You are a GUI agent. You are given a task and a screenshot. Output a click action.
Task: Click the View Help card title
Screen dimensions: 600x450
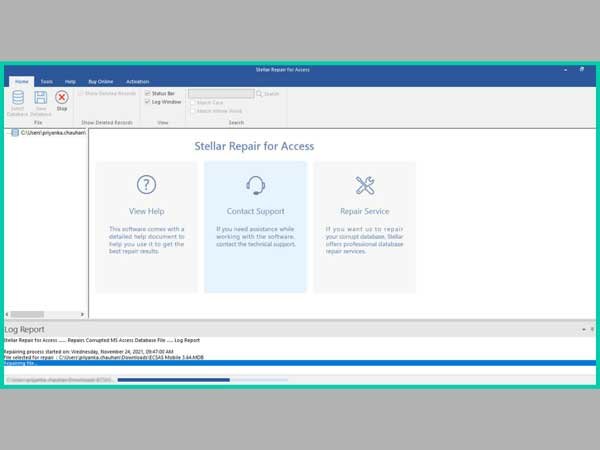[147, 211]
